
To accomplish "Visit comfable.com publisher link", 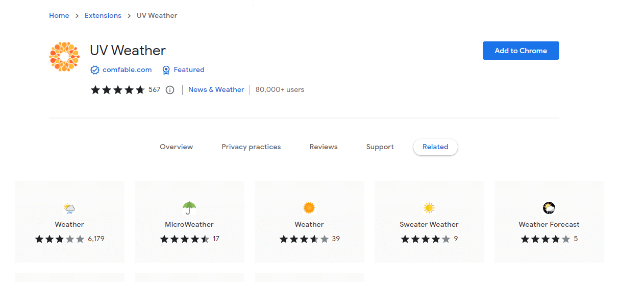I will pyautogui.click(x=127, y=70).
